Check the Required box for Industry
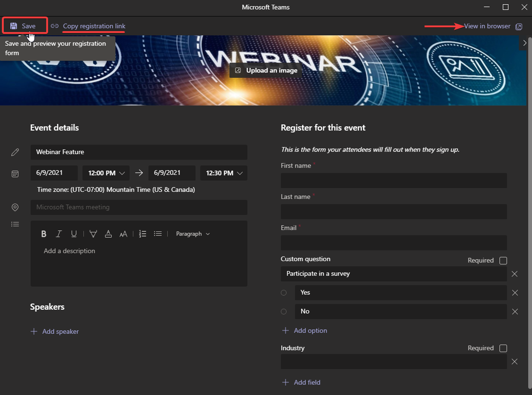Viewport: 532px width, 395px height. tap(503, 348)
